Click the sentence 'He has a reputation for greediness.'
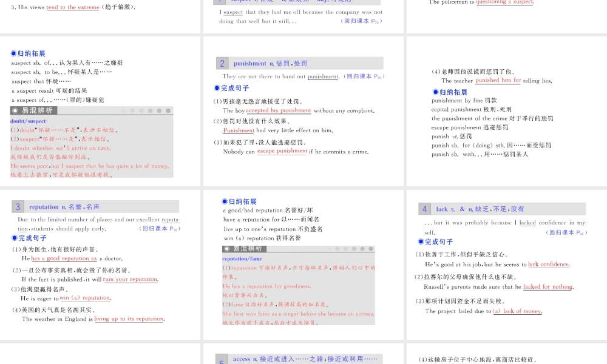Viewport: 607px width, 364px height. [x=266, y=286]
